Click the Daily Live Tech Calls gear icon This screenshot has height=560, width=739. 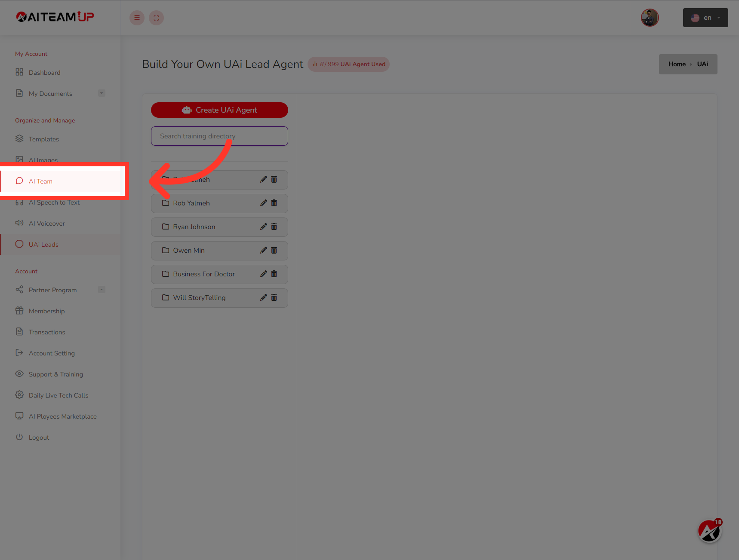[19, 395]
